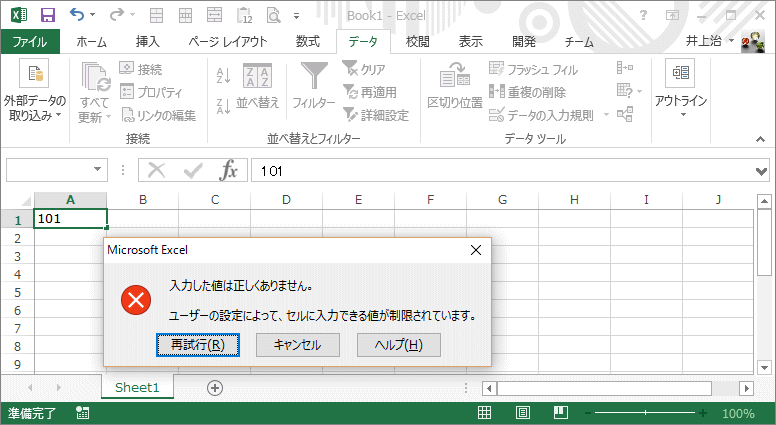Switch to Page Layout view in status bar

tap(523, 413)
